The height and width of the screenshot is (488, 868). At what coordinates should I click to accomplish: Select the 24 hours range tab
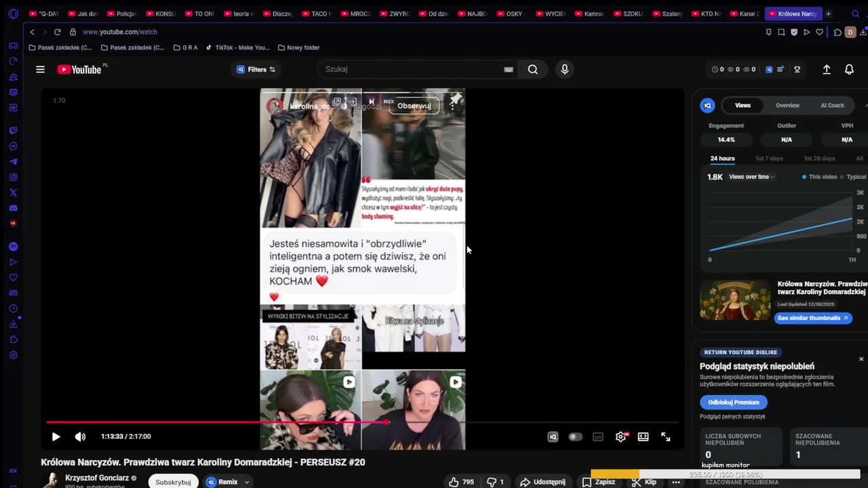722,159
